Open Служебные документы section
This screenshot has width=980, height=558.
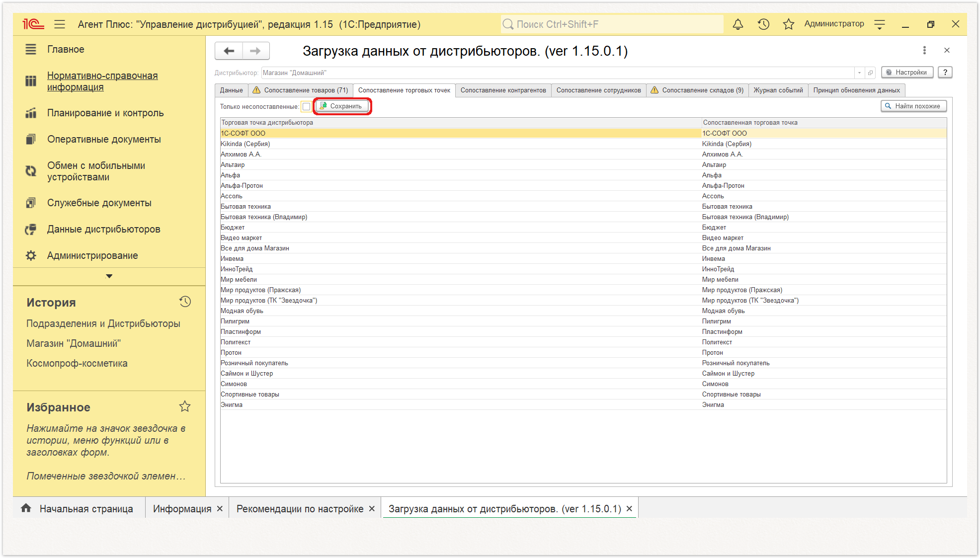(99, 203)
